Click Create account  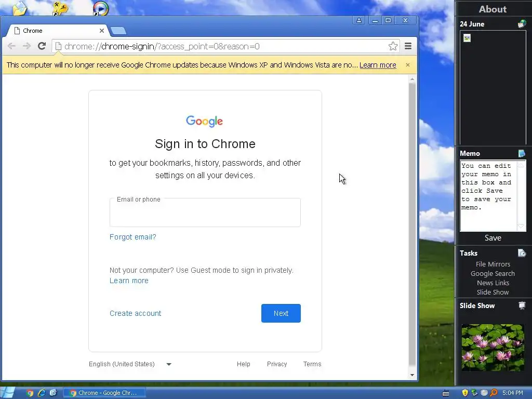(x=135, y=313)
